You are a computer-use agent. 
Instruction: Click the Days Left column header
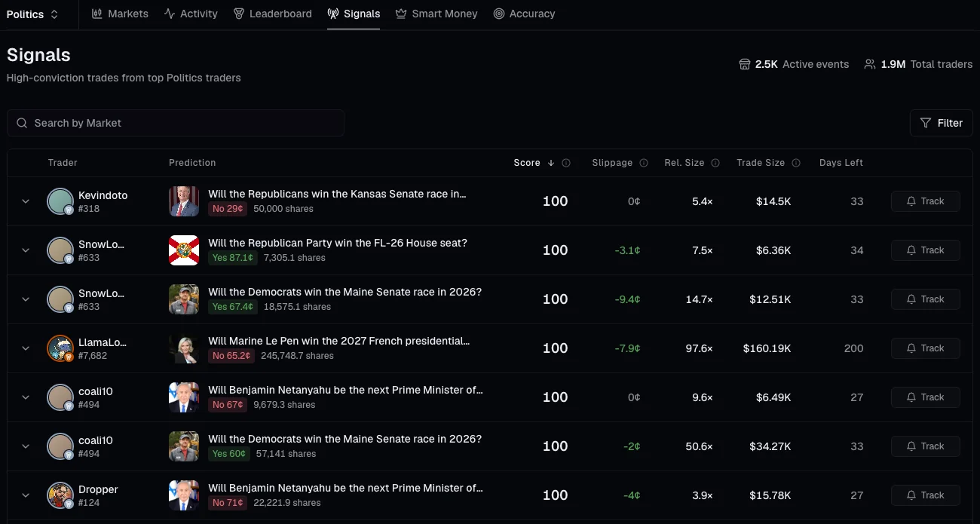(841, 163)
